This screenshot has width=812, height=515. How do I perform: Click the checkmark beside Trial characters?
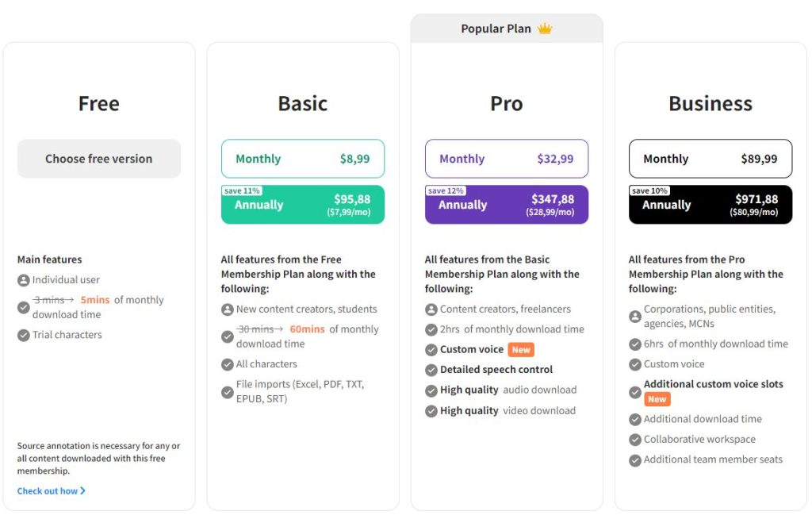[23, 334]
